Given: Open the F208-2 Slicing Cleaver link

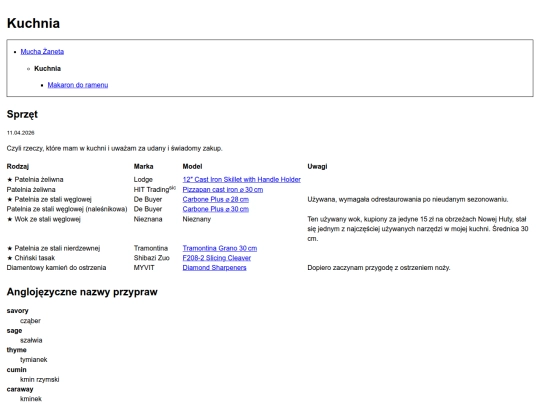Looking at the screenshot, I should [217, 258].
